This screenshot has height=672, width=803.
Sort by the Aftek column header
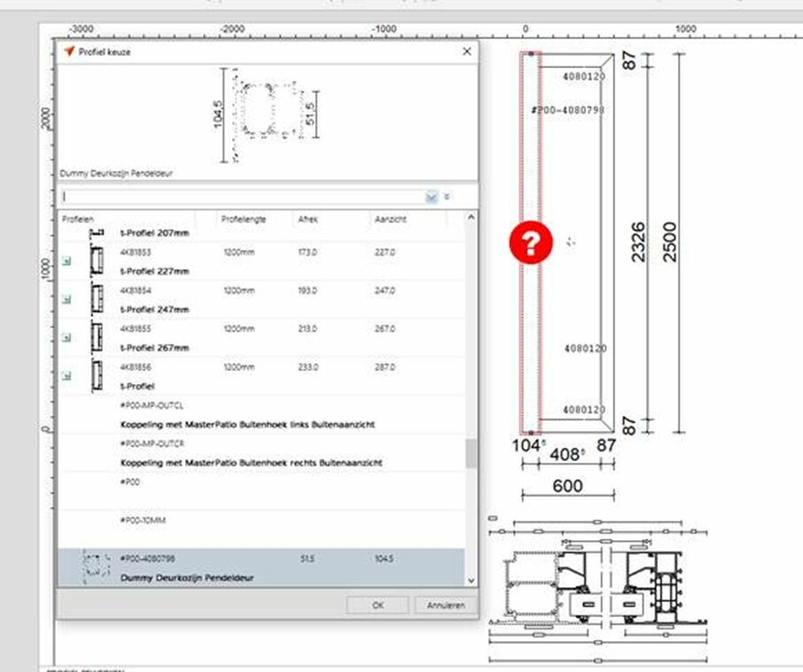click(308, 220)
